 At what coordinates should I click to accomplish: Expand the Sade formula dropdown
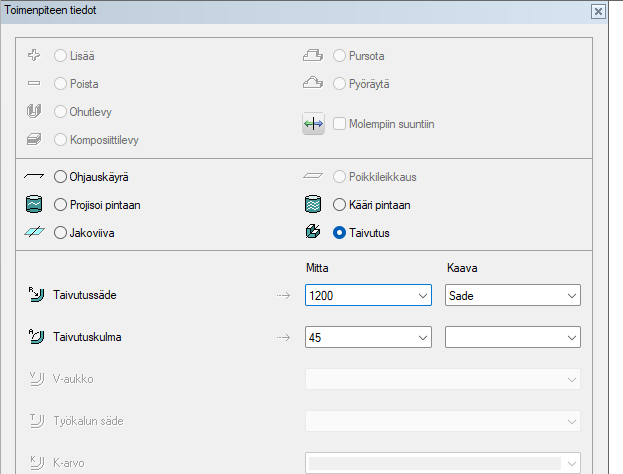pyautogui.click(x=570, y=296)
